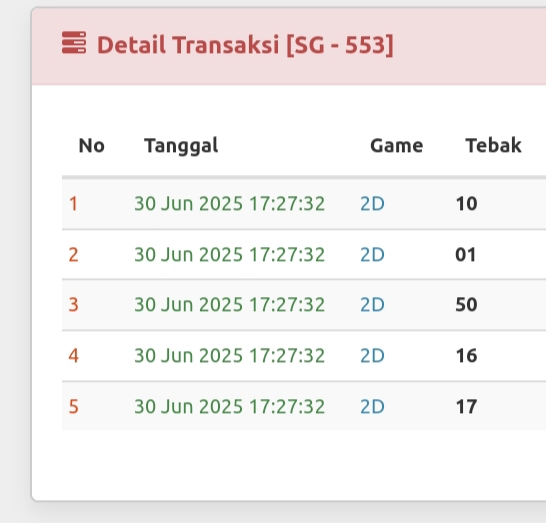Image resolution: width=546 pixels, height=523 pixels.
Task: Click the date in row 3
Action: pyautogui.click(x=229, y=305)
